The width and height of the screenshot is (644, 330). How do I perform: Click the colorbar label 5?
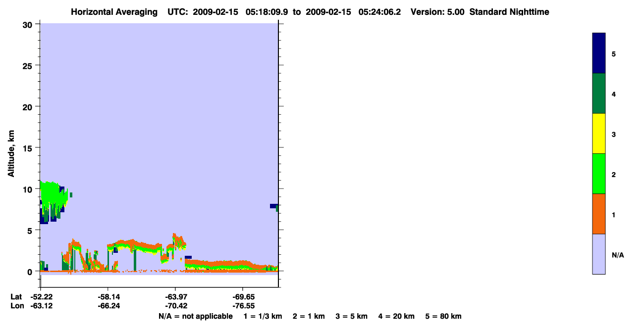[x=614, y=54]
